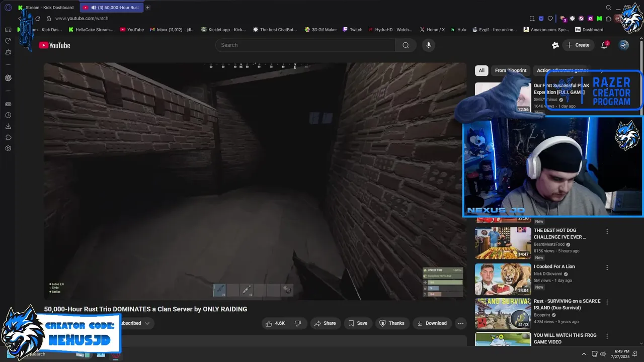Screen dimensions: 644x362
Task: Open the green M extension icon
Action: tap(599, 19)
